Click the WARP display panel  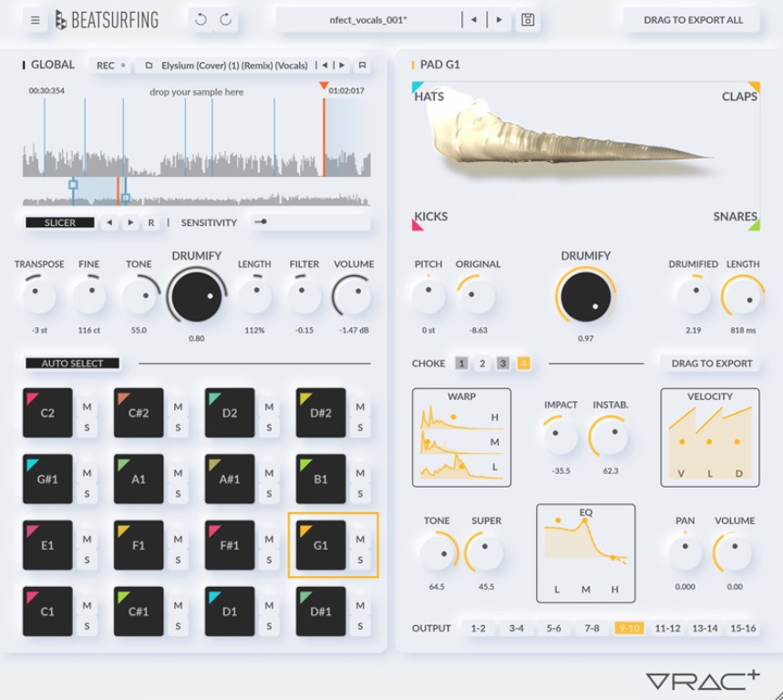(461, 437)
